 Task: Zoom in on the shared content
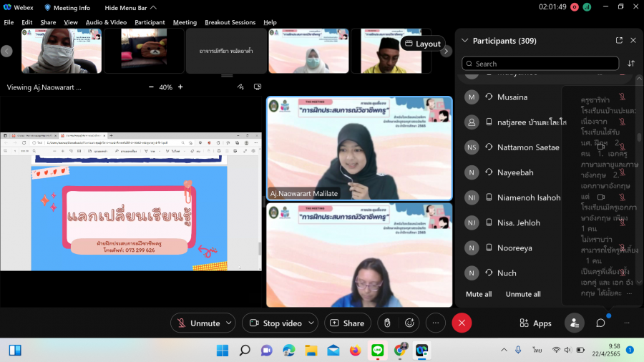(180, 87)
